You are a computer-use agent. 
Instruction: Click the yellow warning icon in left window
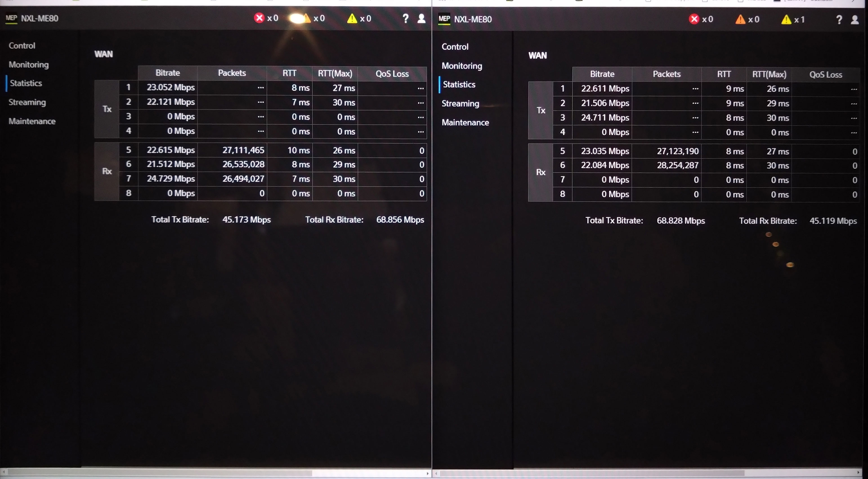coord(352,18)
